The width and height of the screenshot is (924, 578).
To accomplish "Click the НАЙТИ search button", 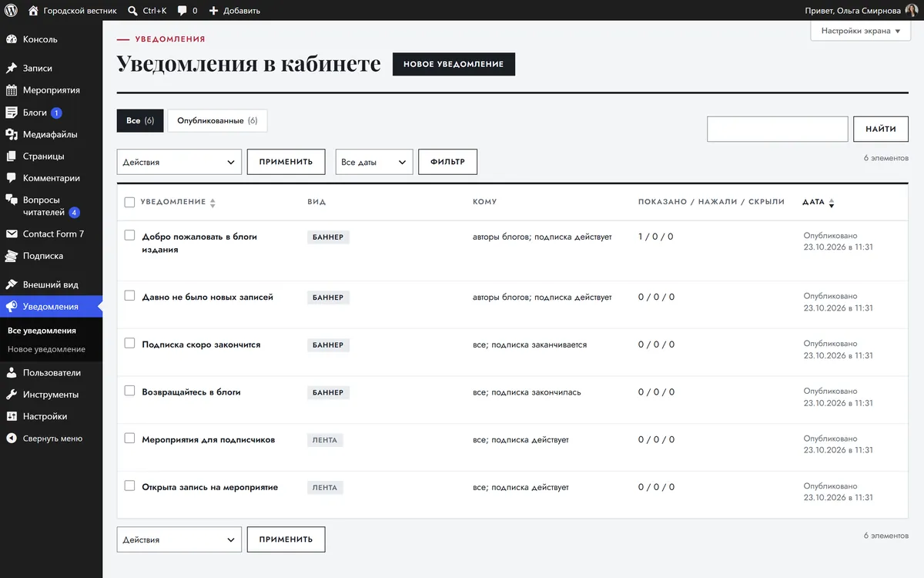I will (x=881, y=129).
